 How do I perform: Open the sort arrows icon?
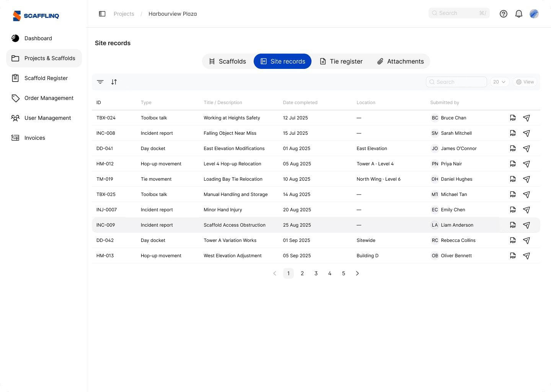[x=114, y=82]
